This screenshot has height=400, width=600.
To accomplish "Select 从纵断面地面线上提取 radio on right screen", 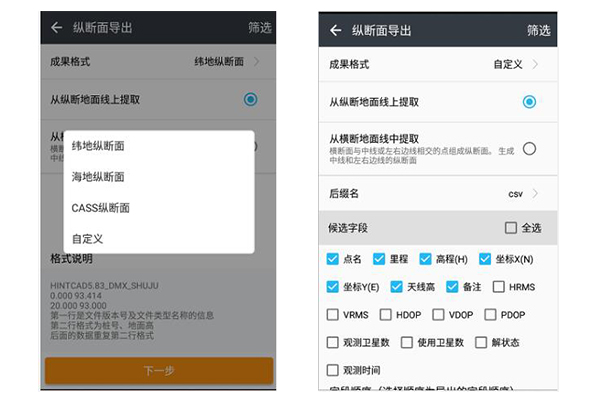I will click(x=529, y=102).
